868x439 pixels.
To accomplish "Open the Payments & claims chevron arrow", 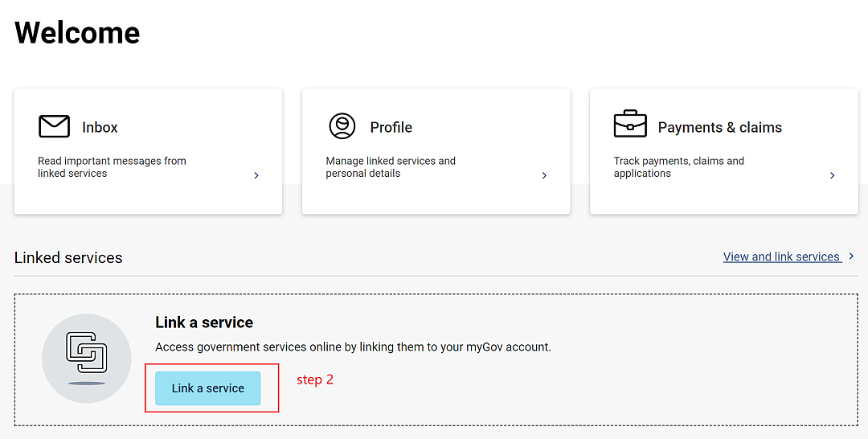I will 832,175.
